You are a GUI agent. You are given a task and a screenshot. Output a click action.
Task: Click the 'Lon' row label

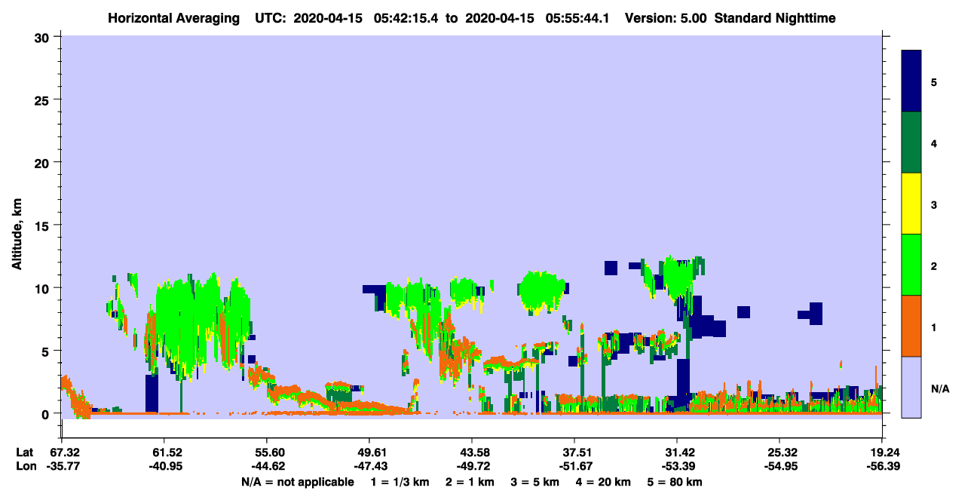tap(25, 467)
